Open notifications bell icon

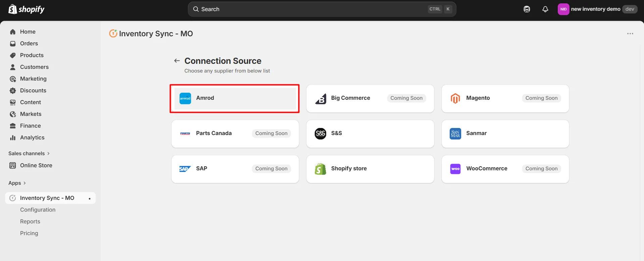click(x=545, y=9)
